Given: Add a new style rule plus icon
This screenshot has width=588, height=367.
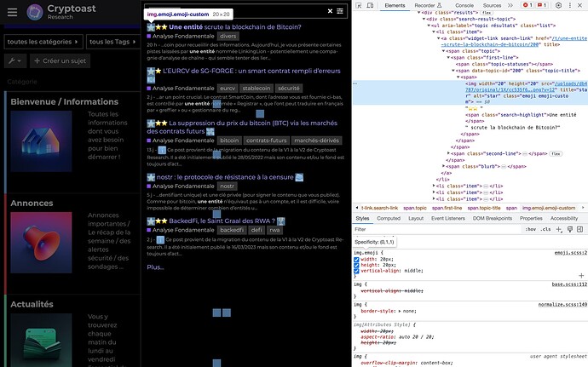Looking at the screenshot, I should (x=559, y=229).
